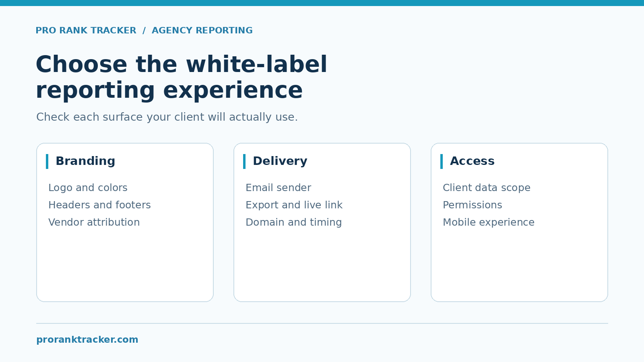Image resolution: width=644 pixels, height=362 pixels.
Task: Select 'Client data scope' in Access card
Action: pyautogui.click(x=486, y=188)
